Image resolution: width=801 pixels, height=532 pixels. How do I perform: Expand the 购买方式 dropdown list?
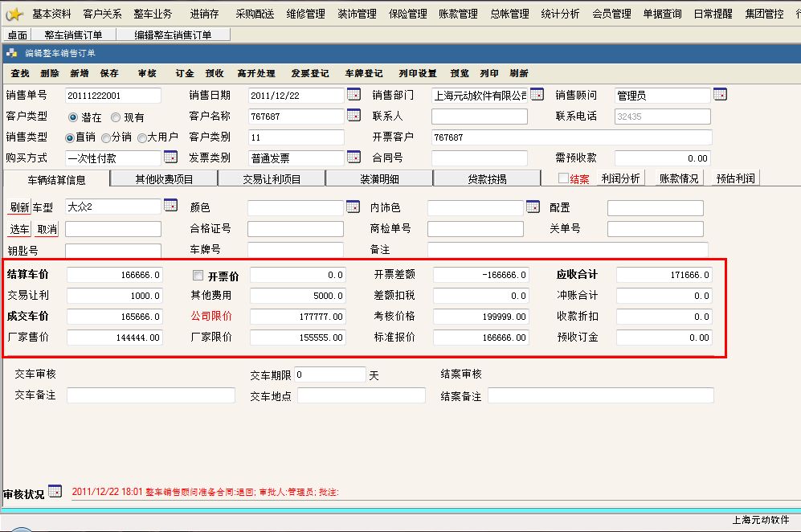170,158
